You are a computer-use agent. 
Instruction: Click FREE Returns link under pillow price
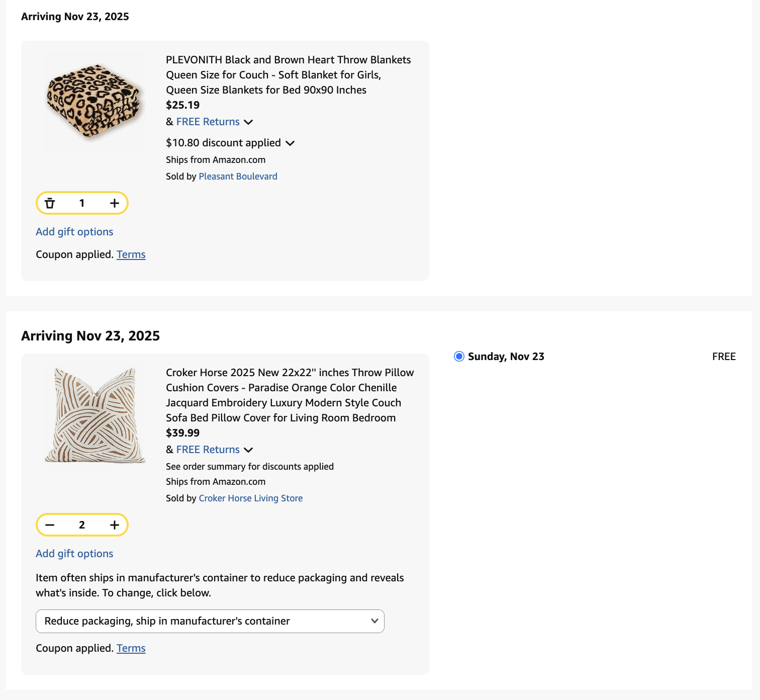[x=208, y=450]
